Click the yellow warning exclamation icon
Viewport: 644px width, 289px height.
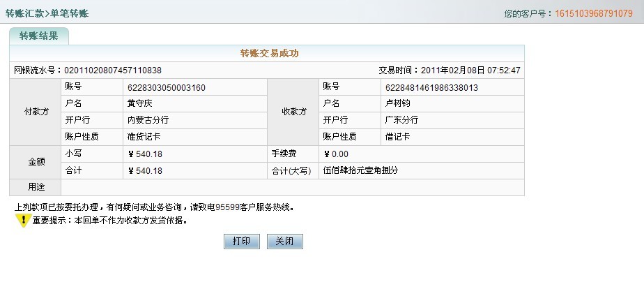tap(22, 221)
